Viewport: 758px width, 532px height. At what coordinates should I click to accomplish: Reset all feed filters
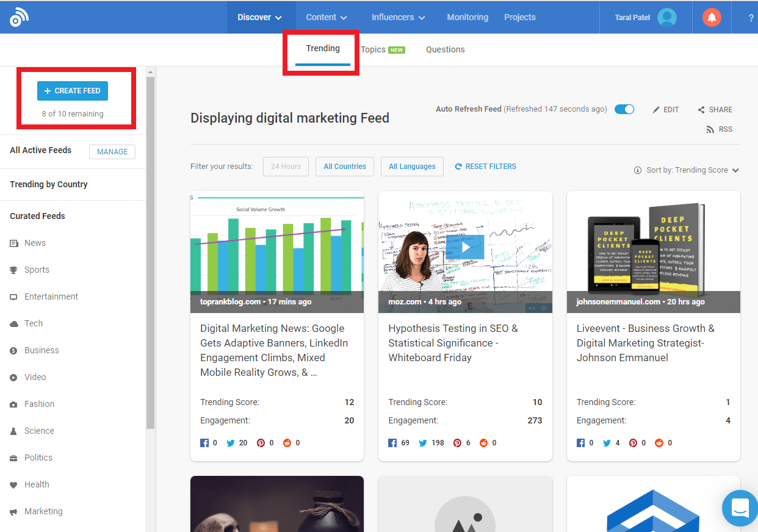click(x=485, y=166)
